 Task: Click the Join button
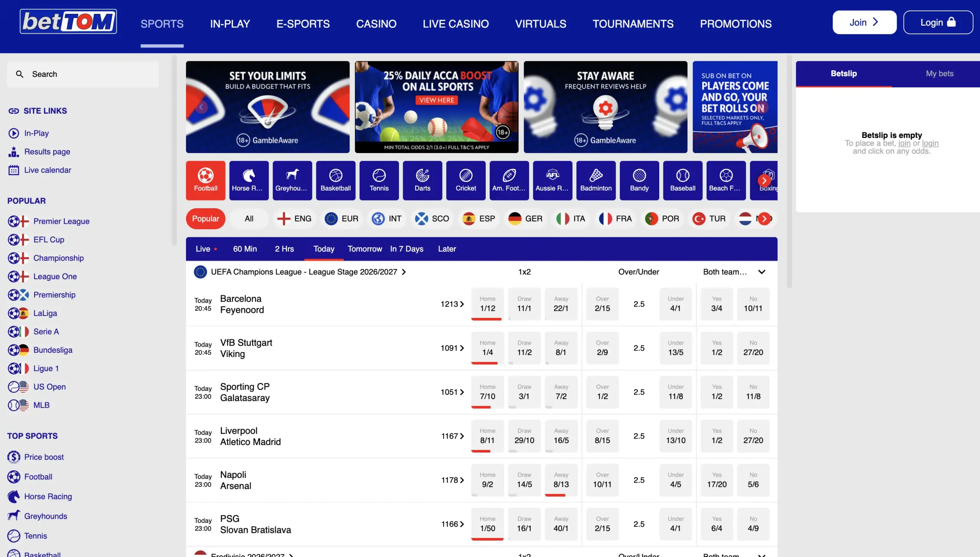coord(864,22)
